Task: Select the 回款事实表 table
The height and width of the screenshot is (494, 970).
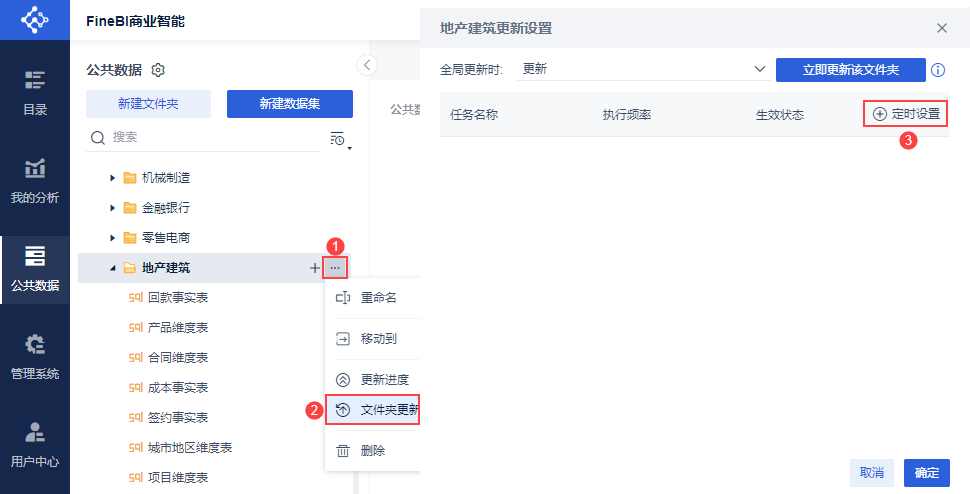Action: coord(177,298)
